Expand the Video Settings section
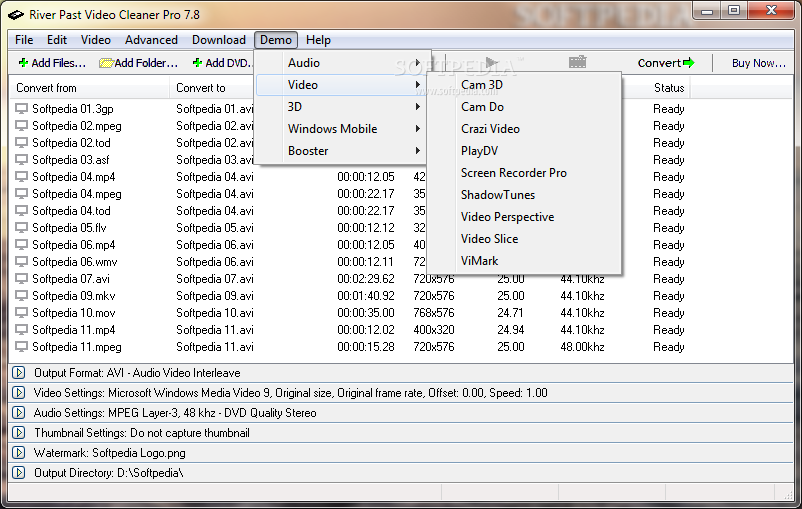 tap(19, 393)
